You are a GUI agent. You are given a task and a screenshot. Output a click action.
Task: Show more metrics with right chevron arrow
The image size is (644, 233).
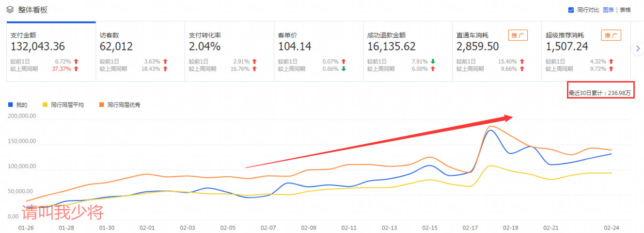point(638,48)
